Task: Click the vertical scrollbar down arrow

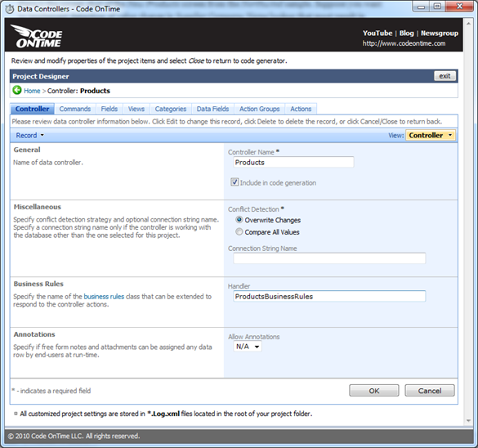Action: 468,421
